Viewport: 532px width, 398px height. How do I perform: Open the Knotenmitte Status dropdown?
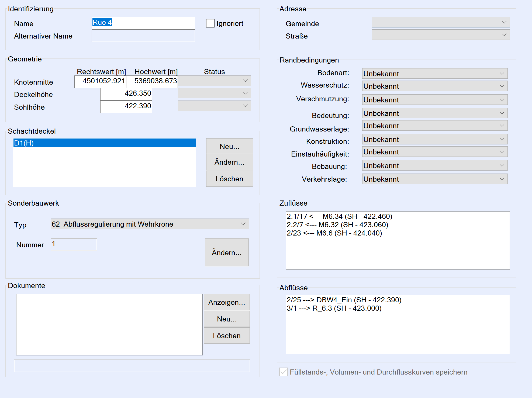214,81
